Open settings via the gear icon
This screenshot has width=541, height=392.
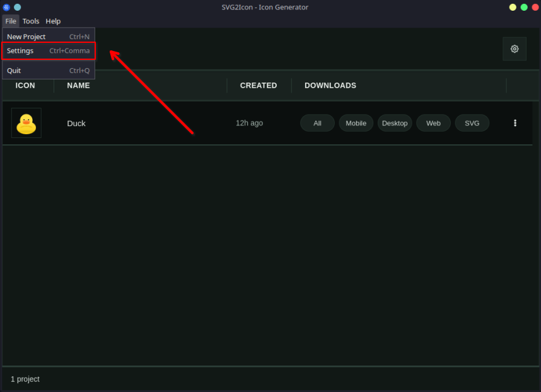[x=515, y=49]
